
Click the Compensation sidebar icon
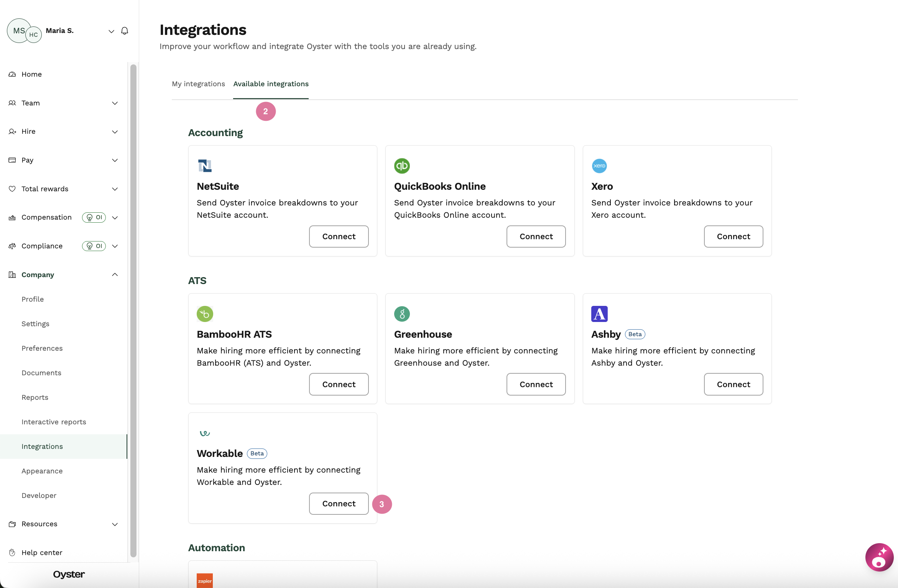coord(12,217)
